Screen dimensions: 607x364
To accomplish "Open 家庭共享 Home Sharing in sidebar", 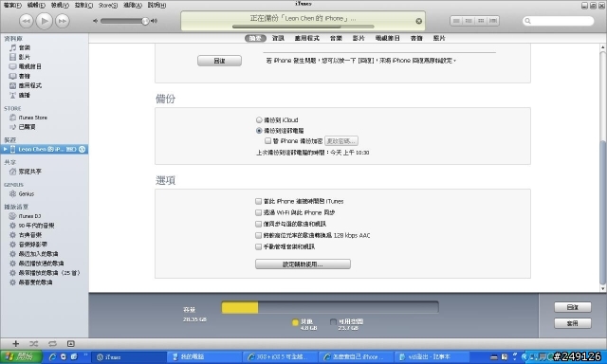I will click(29, 172).
